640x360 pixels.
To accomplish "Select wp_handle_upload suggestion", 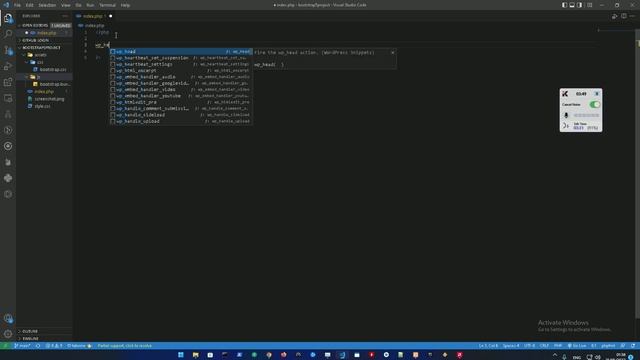I will pyautogui.click(x=181, y=121).
